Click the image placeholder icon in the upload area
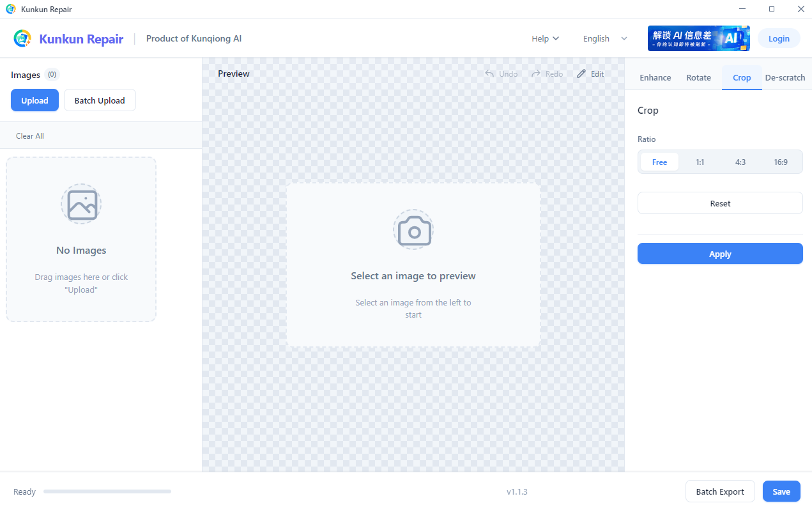812x510 pixels. (81, 204)
